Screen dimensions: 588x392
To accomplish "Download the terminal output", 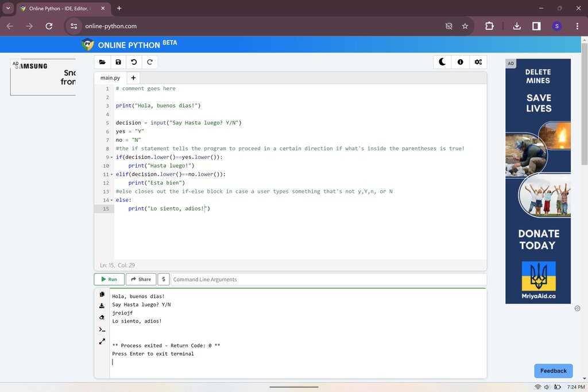I will point(102,306).
